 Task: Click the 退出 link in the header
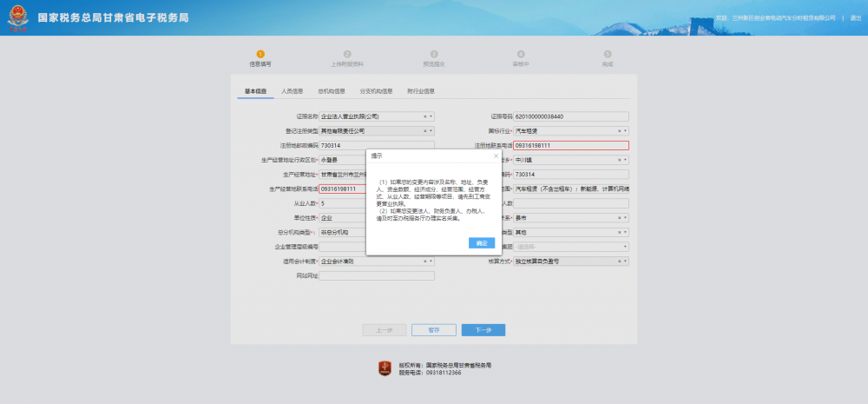[856, 17]
